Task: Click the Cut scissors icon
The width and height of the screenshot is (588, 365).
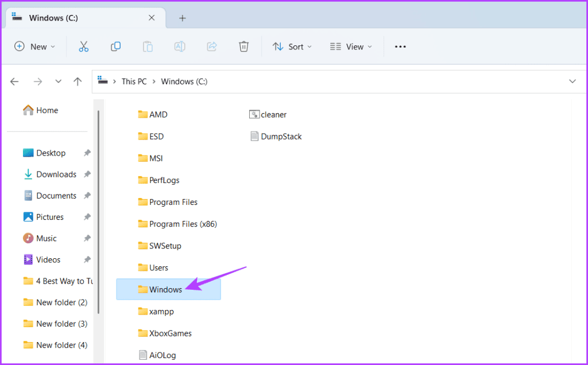Action: tap(83, 46)
